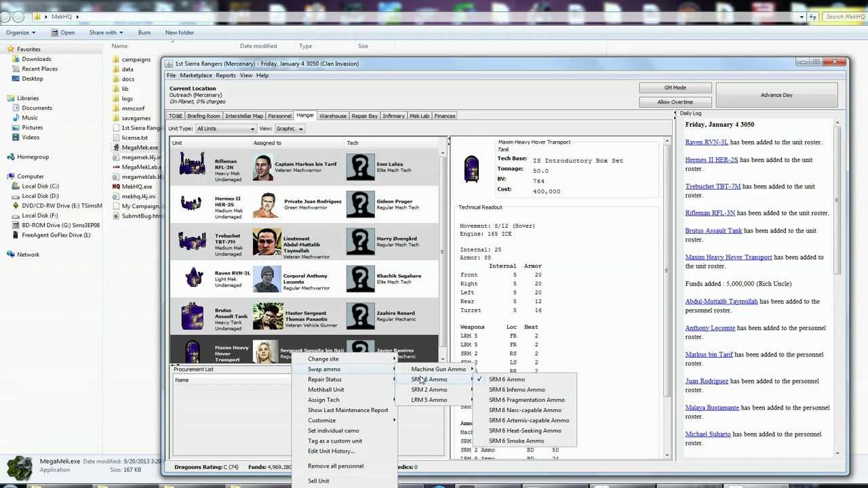Screen dimensions: 868x488
Task: Click the MekHQ.exe HQ icon in Explorer
Action: coord(116,186)
